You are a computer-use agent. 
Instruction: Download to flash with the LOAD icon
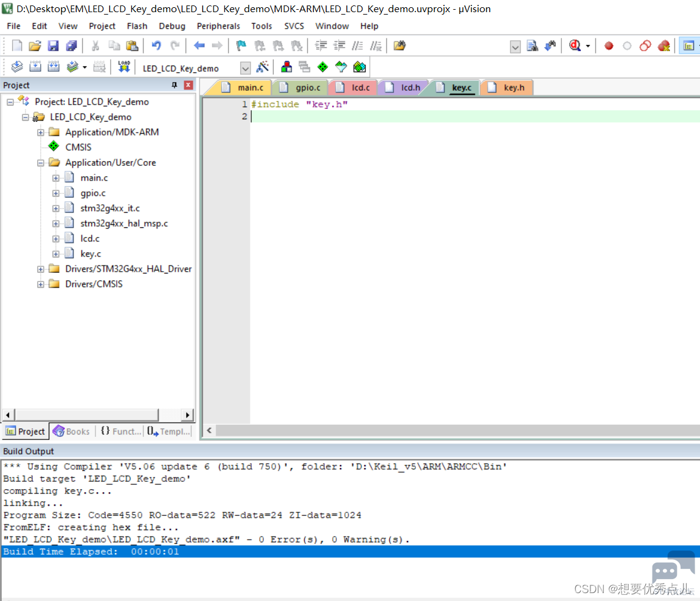coord(124,67)
